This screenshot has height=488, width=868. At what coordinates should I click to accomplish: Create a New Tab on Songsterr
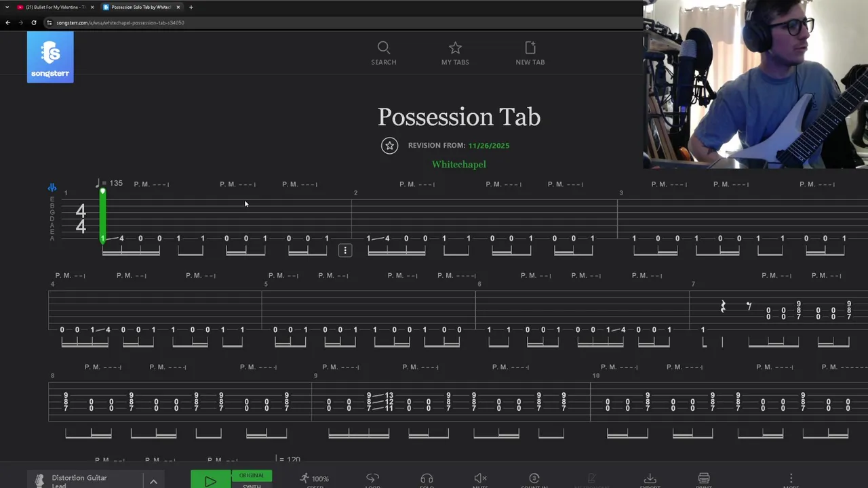[x=530, y=54]
